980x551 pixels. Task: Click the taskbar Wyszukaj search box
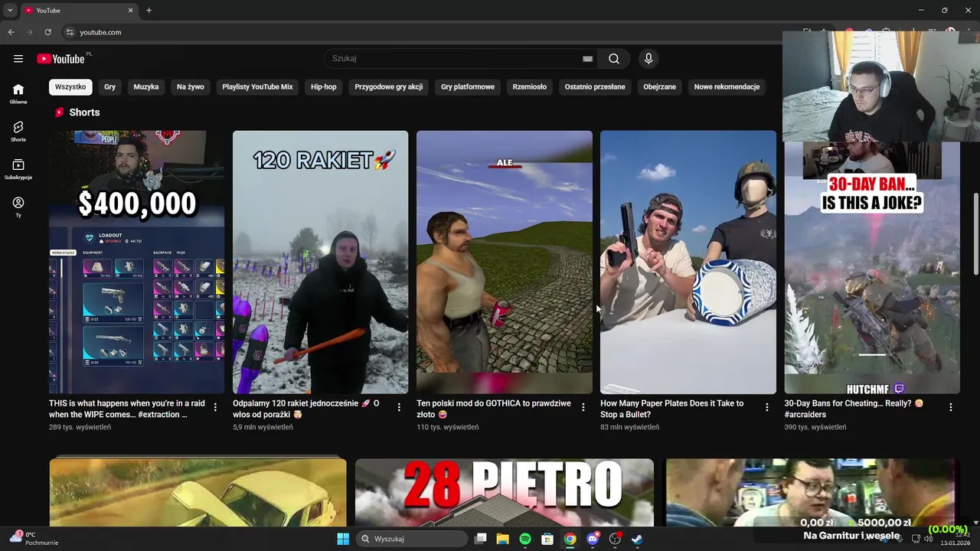413,539
